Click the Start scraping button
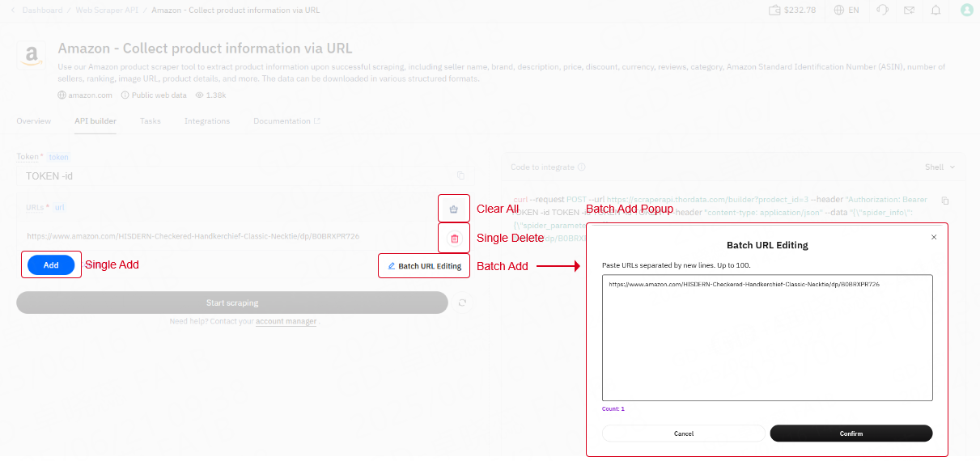The height and width of the screenshot is (461, 980). tap(232, 303)
